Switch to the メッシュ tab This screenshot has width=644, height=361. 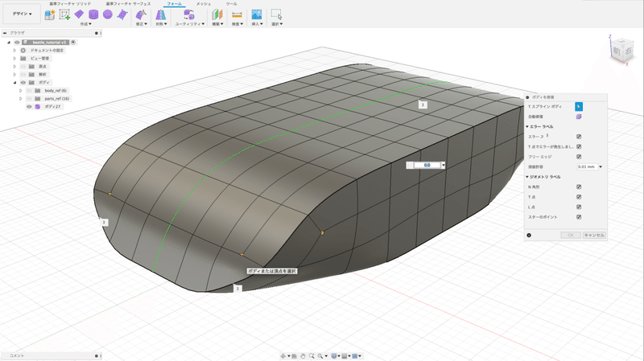pos(204,4)
